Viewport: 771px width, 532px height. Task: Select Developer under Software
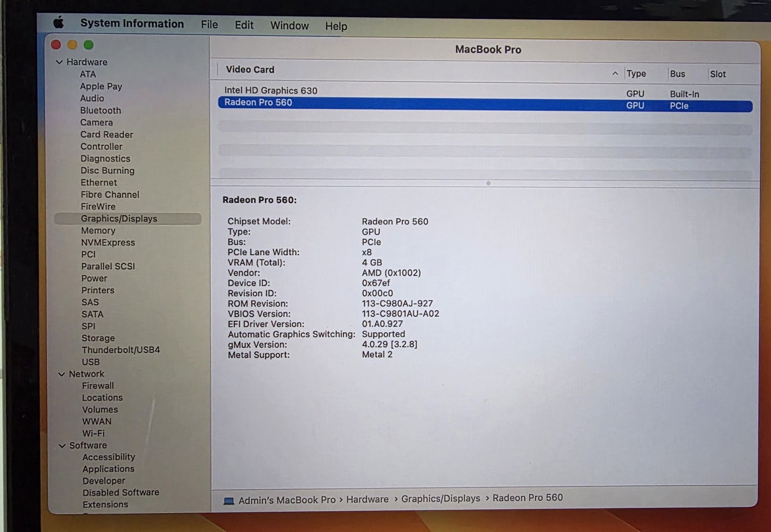(x=104, y=481)
